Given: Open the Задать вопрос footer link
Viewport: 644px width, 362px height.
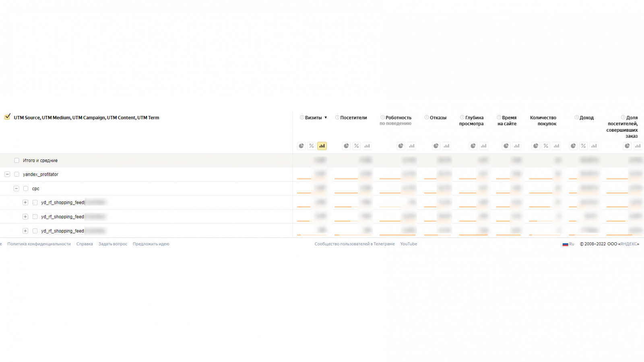Looking at the screenshot, I should coord(113,244).
